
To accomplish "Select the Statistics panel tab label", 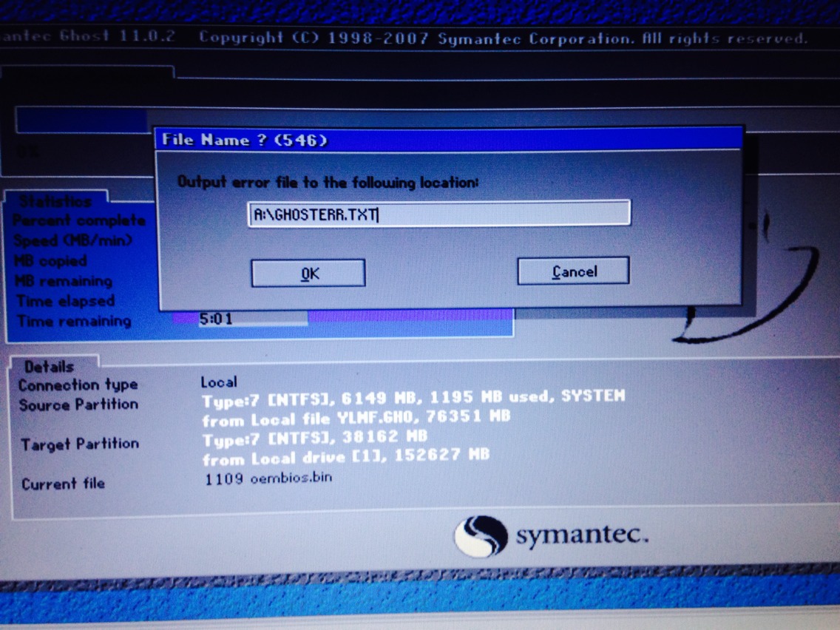I will (x=55, y=201).
